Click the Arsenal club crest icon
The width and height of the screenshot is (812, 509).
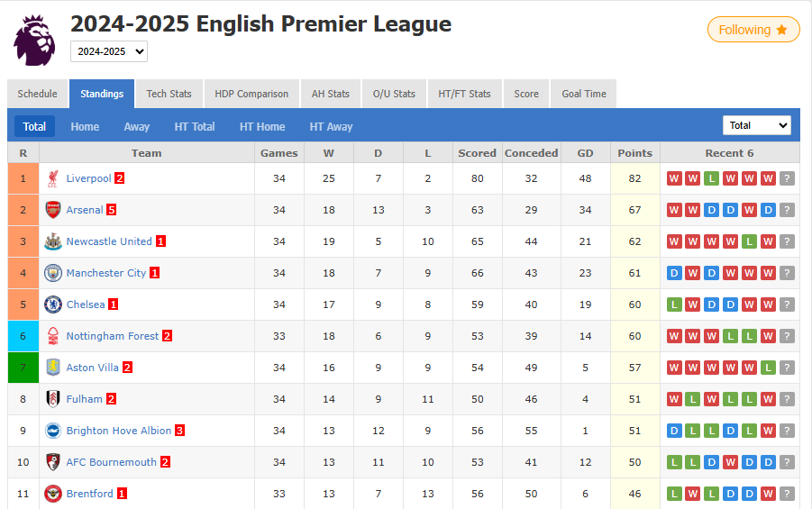point(53,210)
